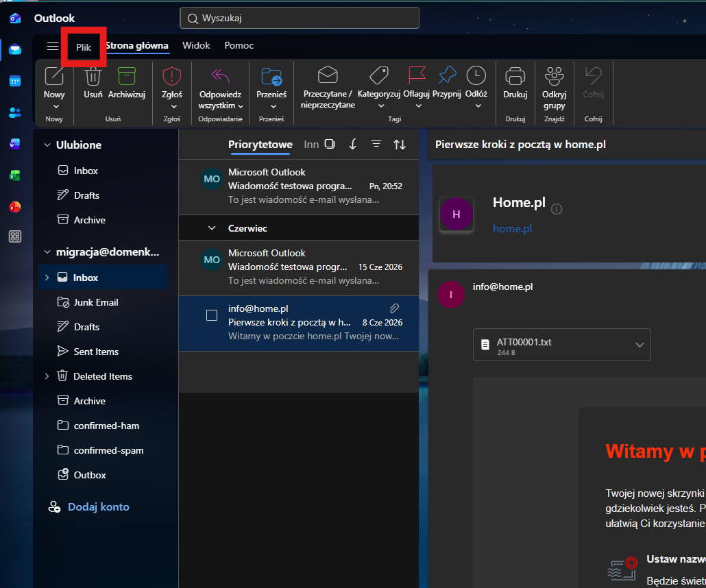Expand the Deleted Items folder
This screenshot has height=588, width=706.
pyautogui.click(x=47, y=376)
